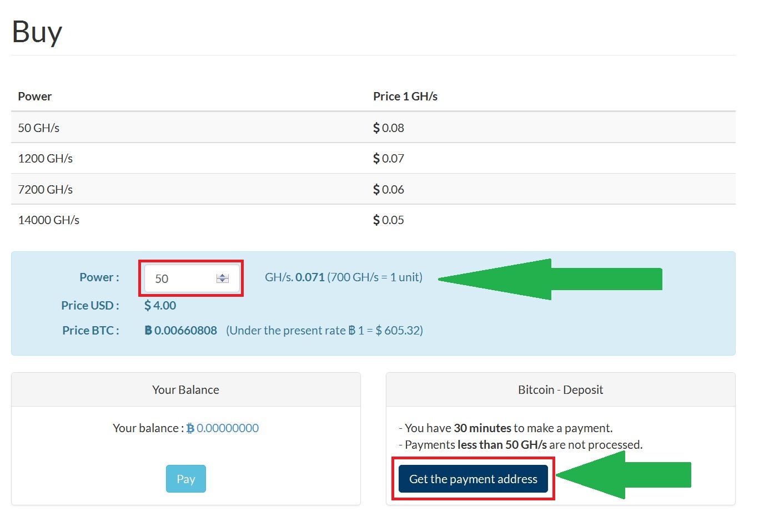Click the $ 4.00 Price USD value

[x=160, y=305]
